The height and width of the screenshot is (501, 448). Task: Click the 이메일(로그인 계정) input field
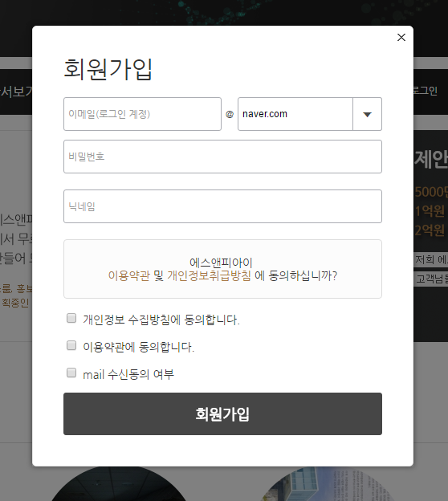pyautogui.click(x=143, y=114)
